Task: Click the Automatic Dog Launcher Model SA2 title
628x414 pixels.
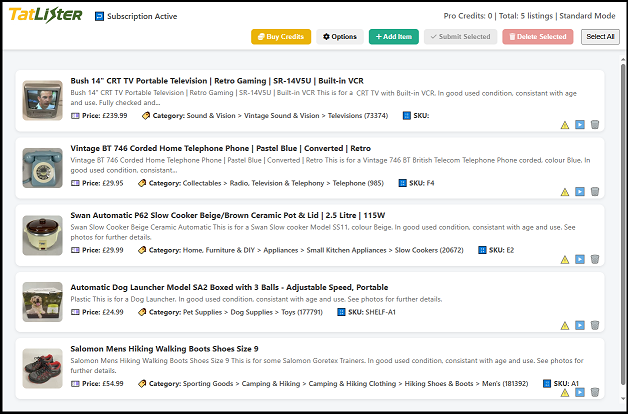Action: [229, 287]
